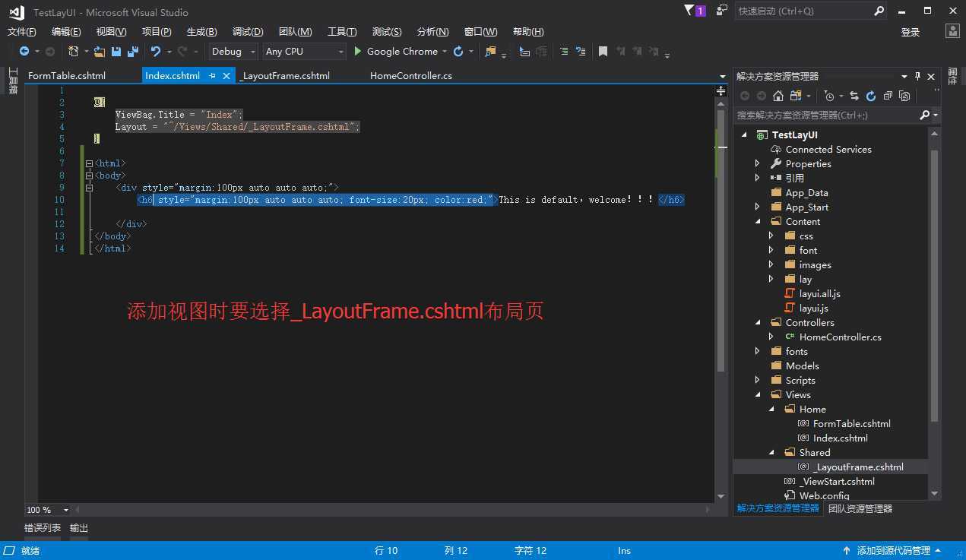This screenshot has width=966, height=560.
Task: Select layui.all.js in Solution Explorer
Action: click(x=820, y=294)
